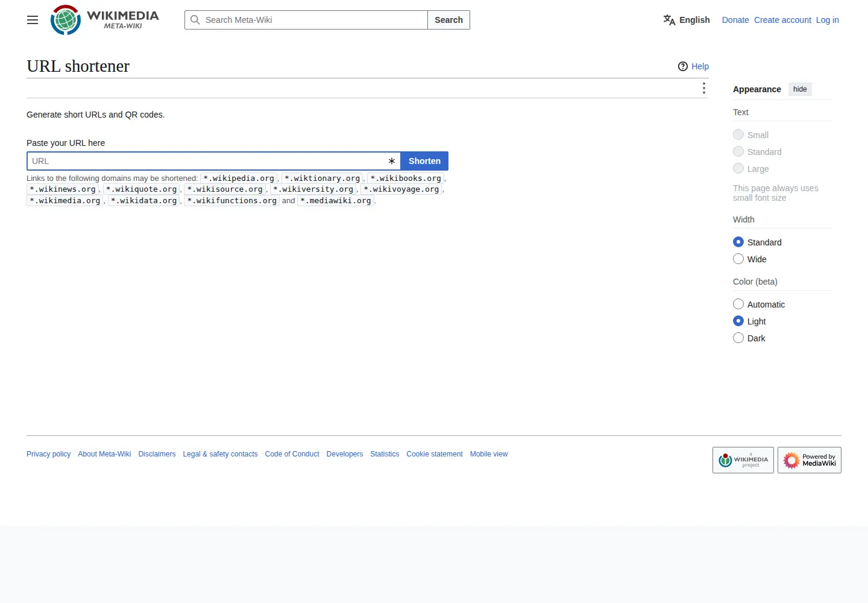The width and height of the screenshot is (868, 603).
Task: Open the three-dot page tools menu
Action: click(x=703, y=88)
